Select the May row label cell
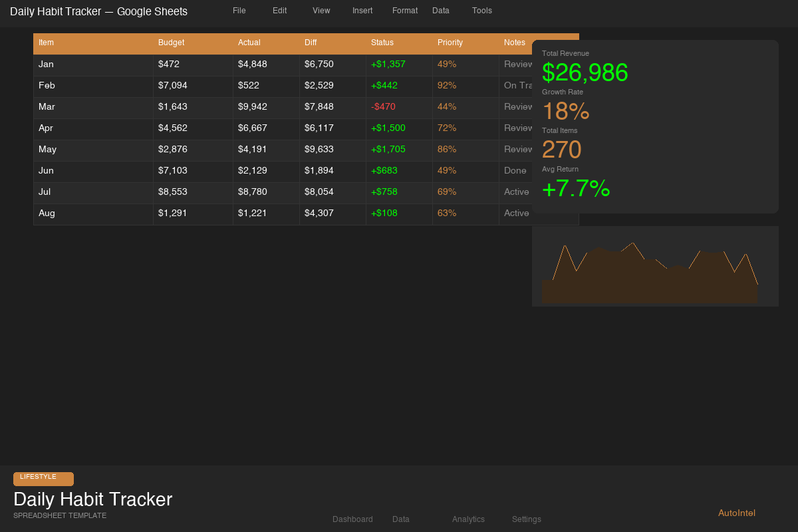The image size is (798, 532). pyautogui.click(x=93, y=150)
